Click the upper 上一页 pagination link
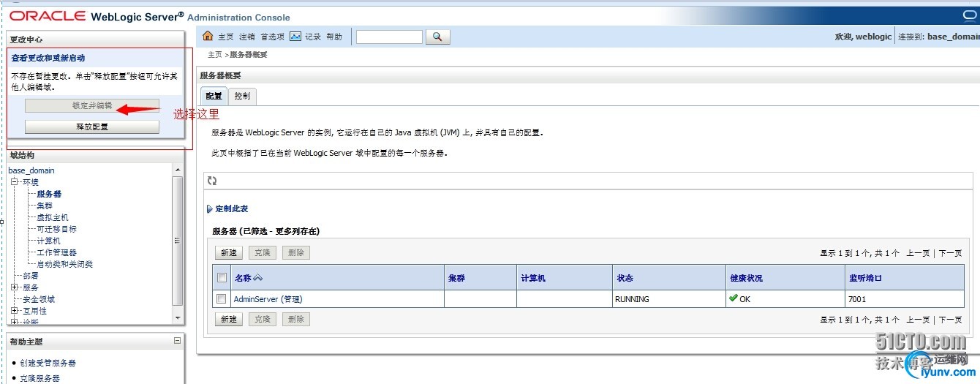The height and width of the screenshot is (384, 980). tap(918, 253)
